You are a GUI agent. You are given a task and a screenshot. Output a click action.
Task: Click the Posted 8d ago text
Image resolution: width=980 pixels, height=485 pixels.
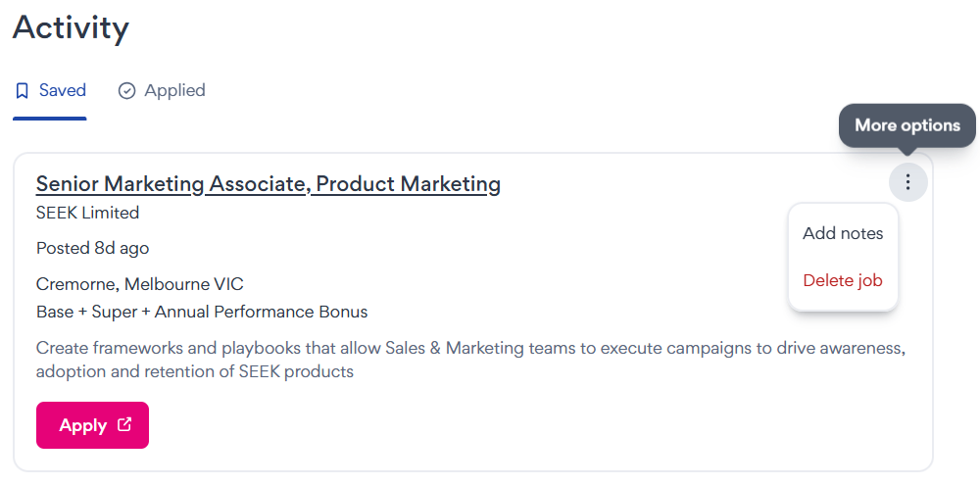(92, 248)
